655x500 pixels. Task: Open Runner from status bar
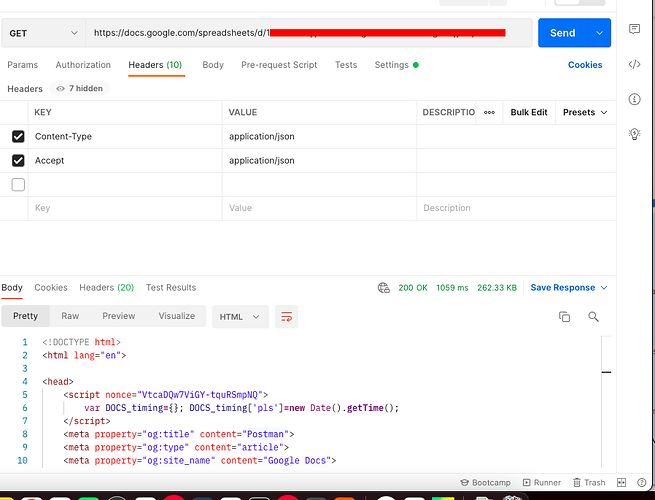coord(542,482)
